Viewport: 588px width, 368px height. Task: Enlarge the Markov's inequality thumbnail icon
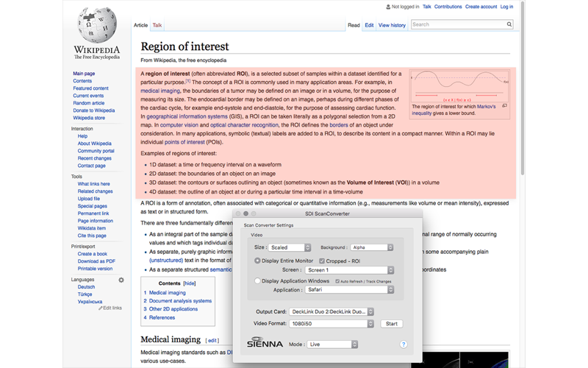[505, 106]
